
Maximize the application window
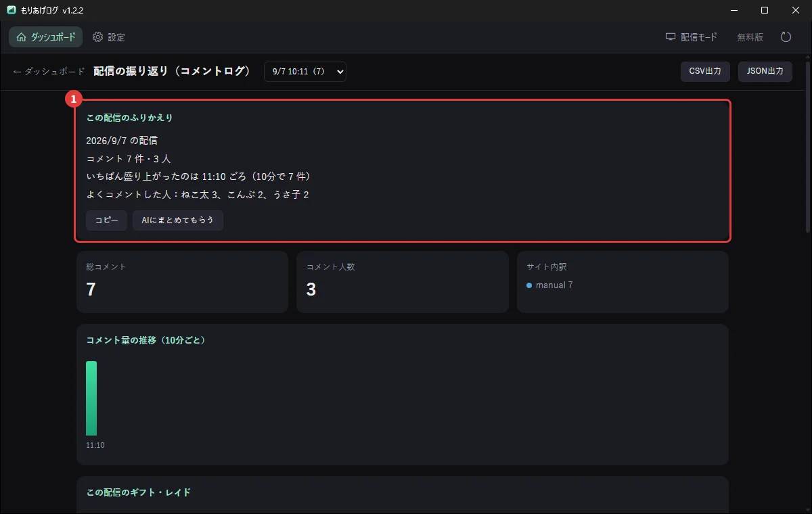(x=764, y=10)
